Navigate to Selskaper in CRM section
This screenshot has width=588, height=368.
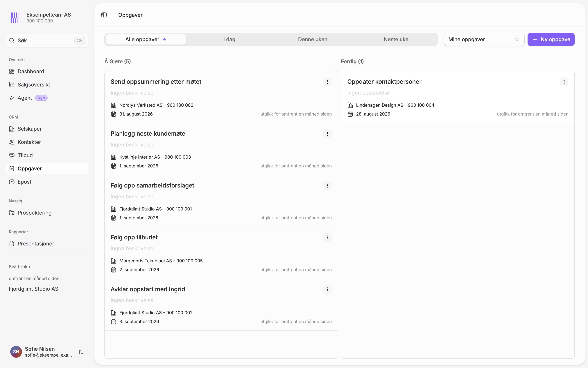pos(47,129)
